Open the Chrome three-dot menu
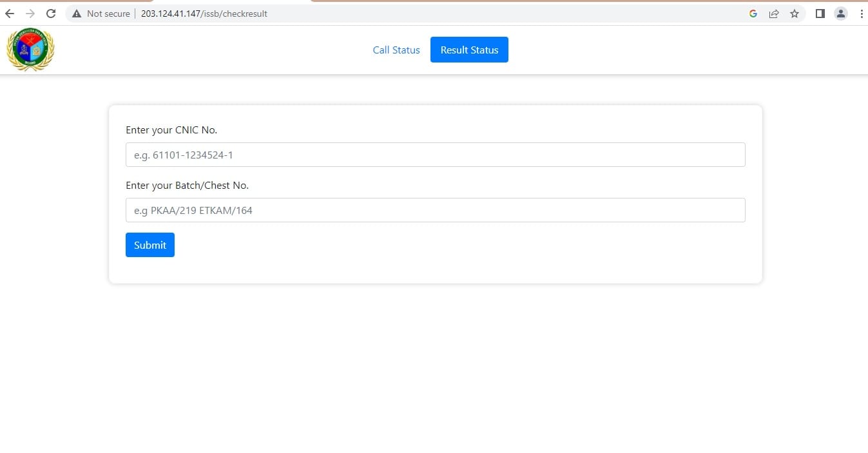The width and height of the screenshot is (868, 453). tap(862, 14)
